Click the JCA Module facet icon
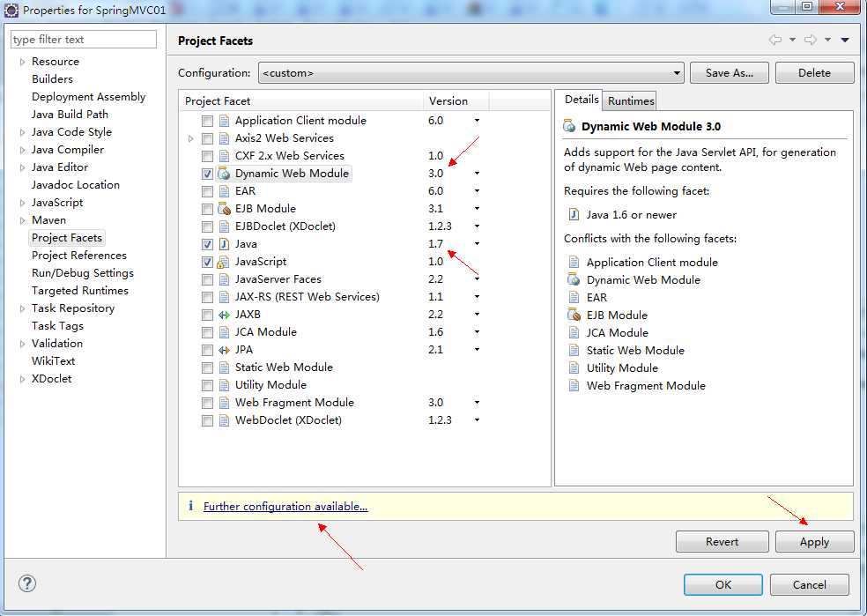This screenshot has height=616, width=867. pyautogui.click(x=224, y=332)
